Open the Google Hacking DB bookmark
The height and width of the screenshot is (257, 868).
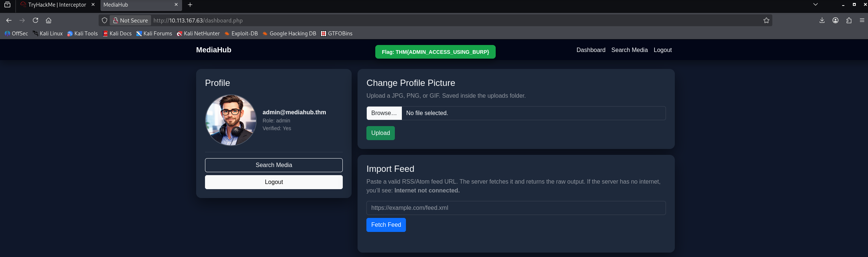click(x=289, y=34)
